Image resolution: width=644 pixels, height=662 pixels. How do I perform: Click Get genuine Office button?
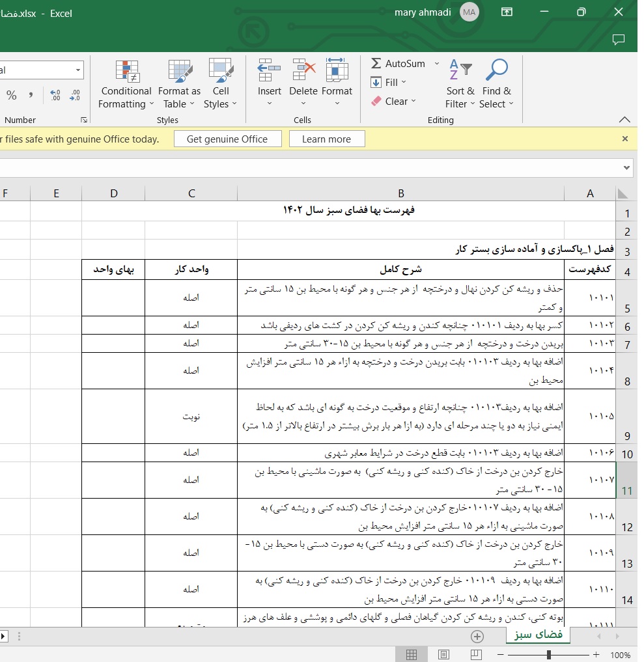[228, 139]
